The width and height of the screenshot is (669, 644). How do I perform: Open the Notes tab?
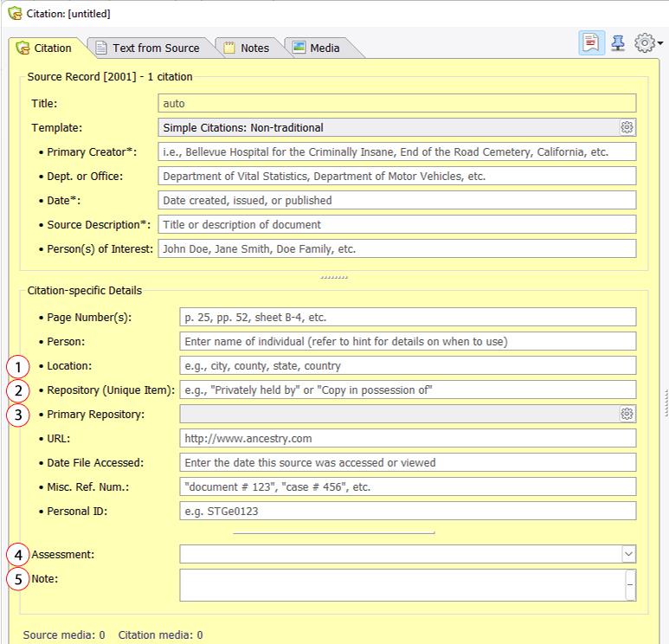[x=248, y=48]
